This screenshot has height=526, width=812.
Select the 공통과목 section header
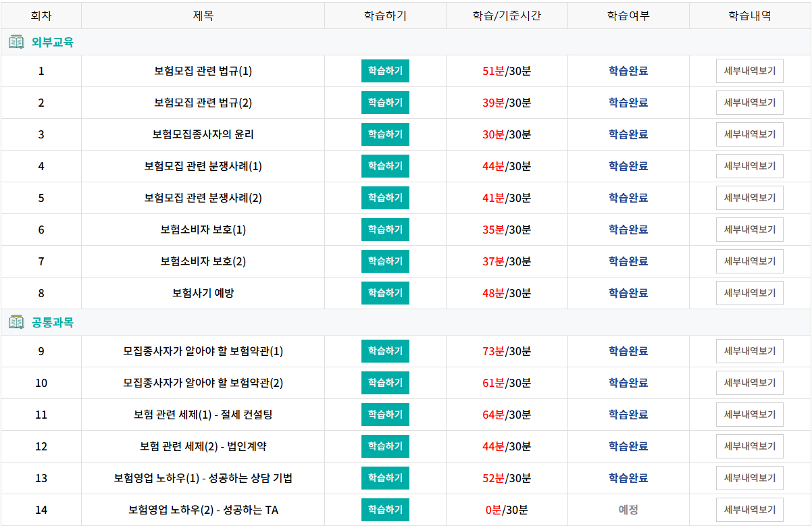(x=406, y=322)
